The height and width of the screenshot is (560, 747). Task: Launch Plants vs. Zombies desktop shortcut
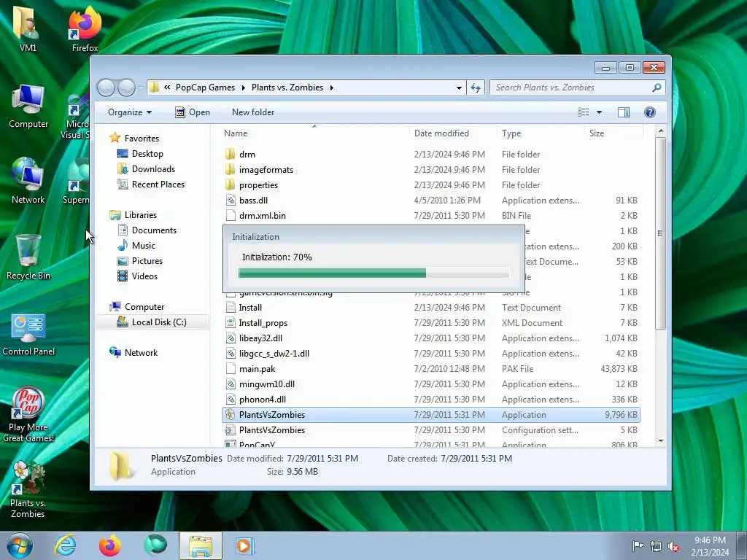[x=28, y=489]
